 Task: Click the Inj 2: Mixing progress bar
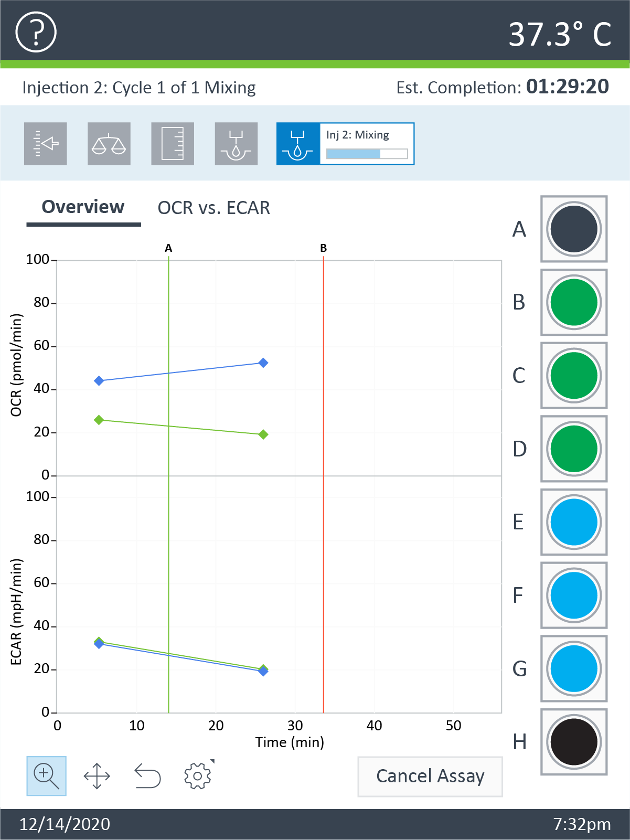(x=367, y=154)
